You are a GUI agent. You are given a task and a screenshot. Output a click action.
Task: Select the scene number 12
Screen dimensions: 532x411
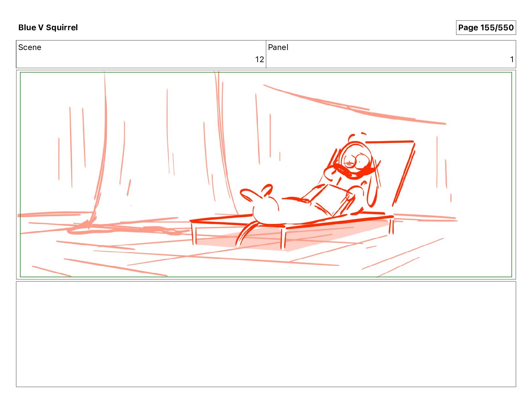click(x=259, y=59)
